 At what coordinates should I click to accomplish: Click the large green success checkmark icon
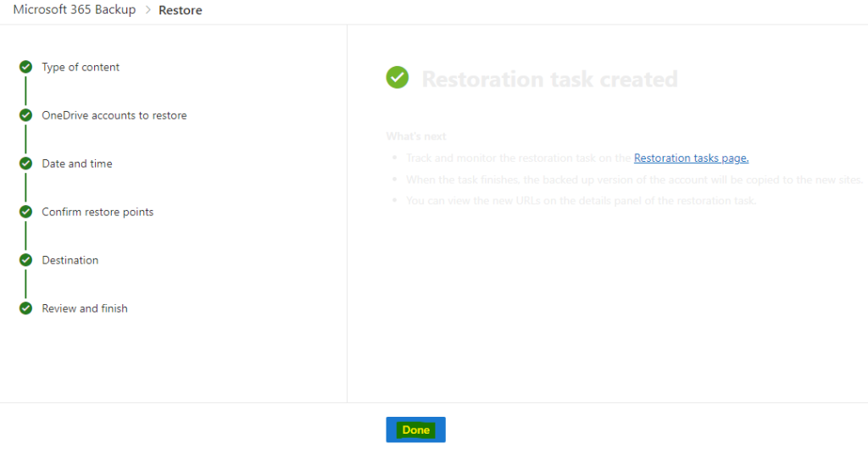(397, 77)
